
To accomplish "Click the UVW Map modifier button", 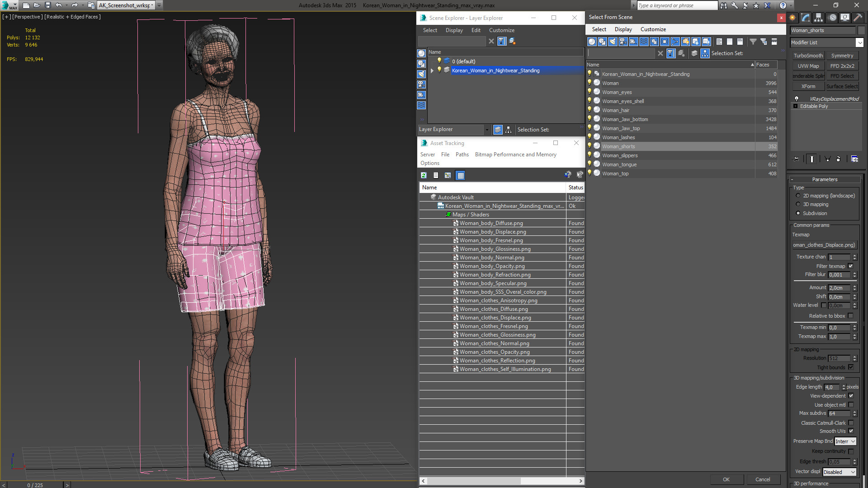I will tap(808, 66).
